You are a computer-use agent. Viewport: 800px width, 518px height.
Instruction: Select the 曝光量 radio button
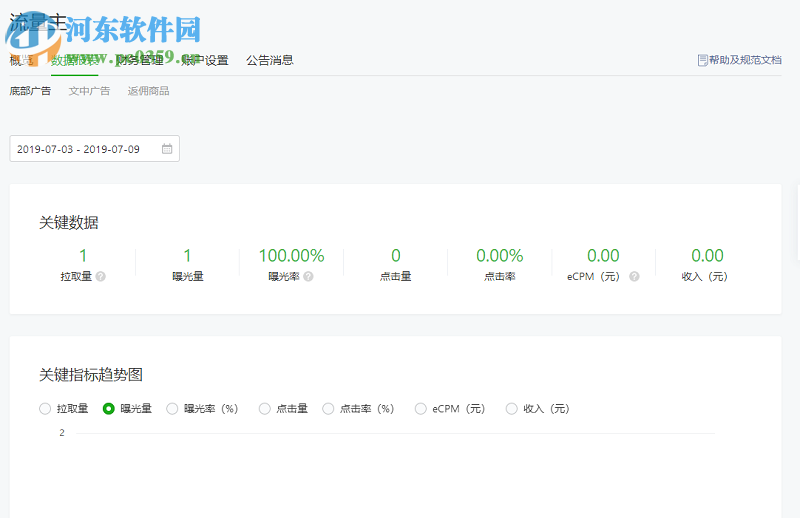point(109,408)
